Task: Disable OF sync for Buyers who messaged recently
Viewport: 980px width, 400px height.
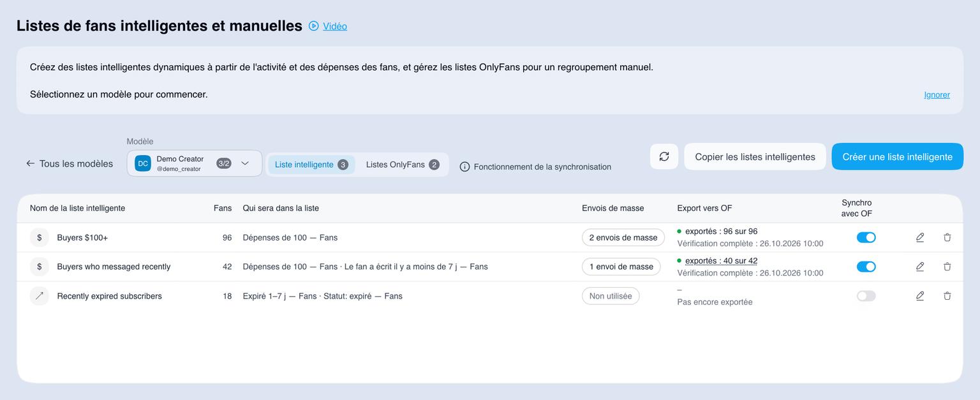Action: [x=866, y=267]
